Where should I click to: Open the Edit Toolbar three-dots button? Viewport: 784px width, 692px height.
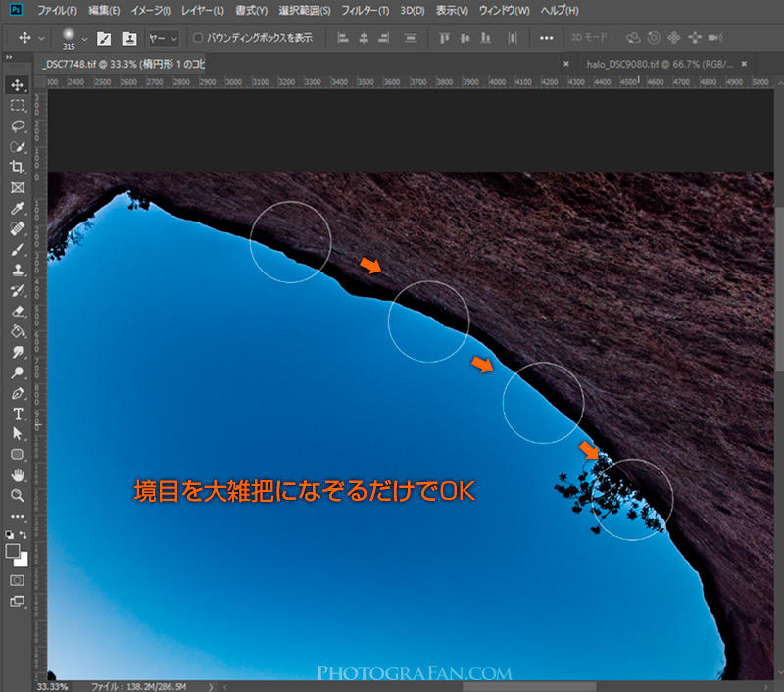[x=18, y=516]
